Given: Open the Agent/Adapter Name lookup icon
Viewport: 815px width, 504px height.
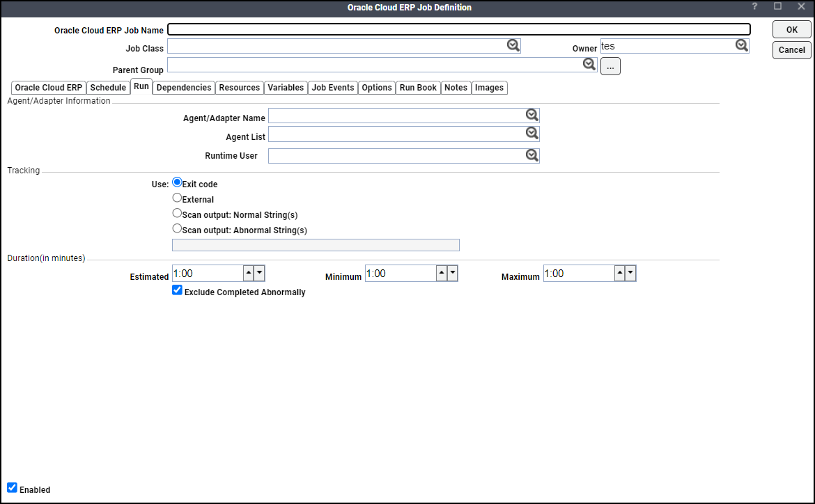Looking at the screenshot, I should coord(531,115).
